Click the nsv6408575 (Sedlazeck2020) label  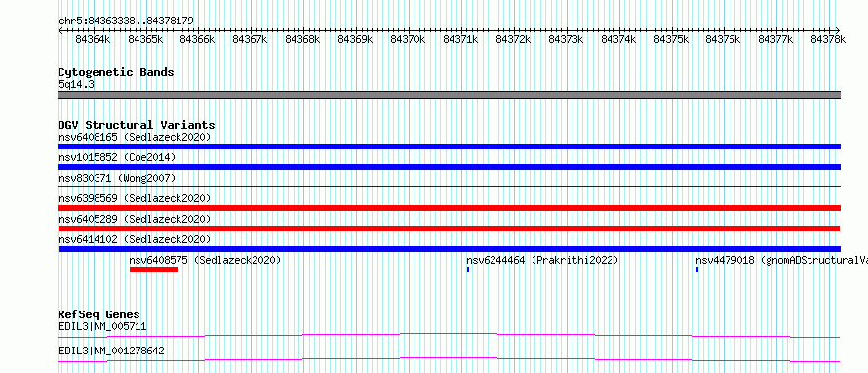pyautogui.click(x=205, y=260)
